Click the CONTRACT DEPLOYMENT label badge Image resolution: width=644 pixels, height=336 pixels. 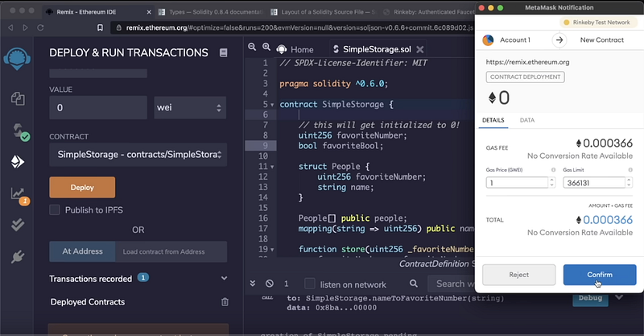pos(525,77)
